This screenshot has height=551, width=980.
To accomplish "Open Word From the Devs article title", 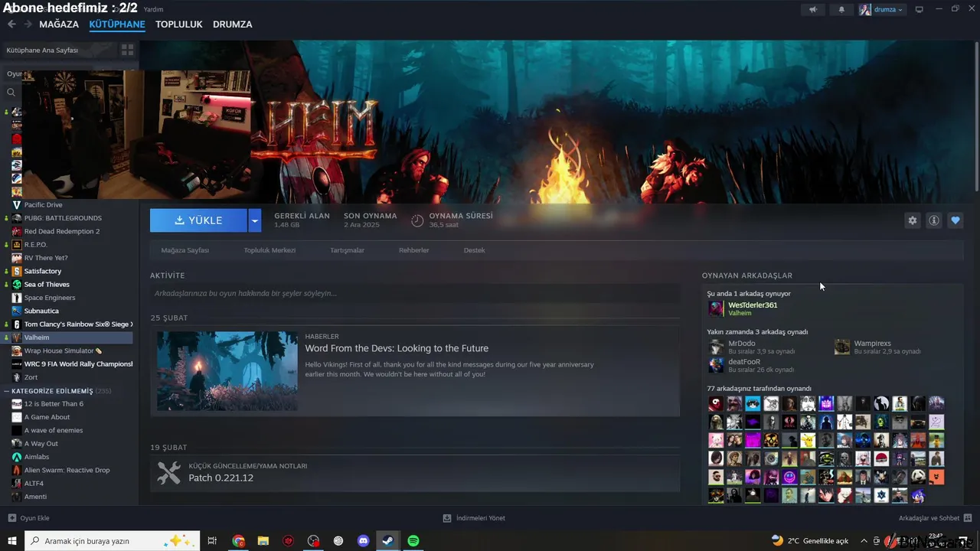I will pyautogui.click(x=397, y=348).
